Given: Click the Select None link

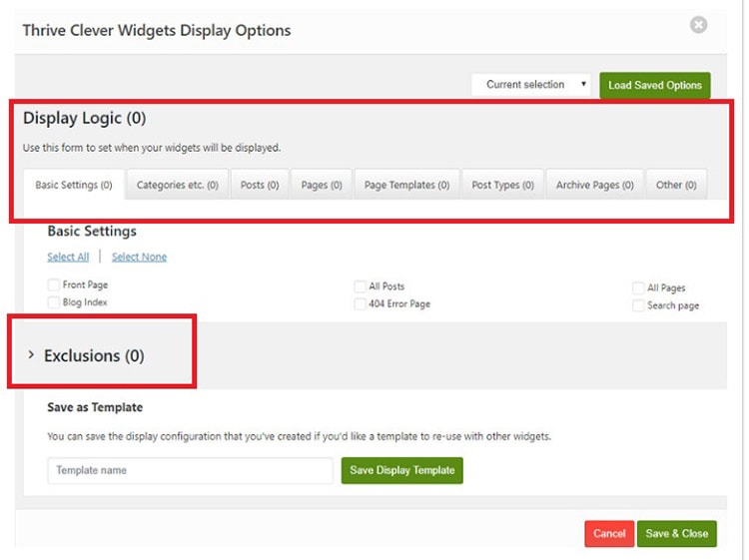Looking at the screenshot, I should click(139, 257).
